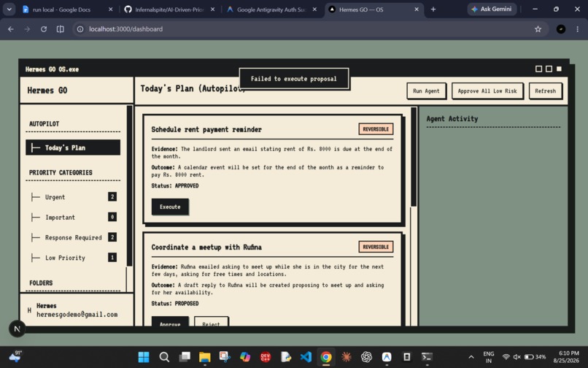This screenshot has width=588, height=368.
Task: Click the plan list scrollbar thumb
Action: click(x=414, y=157)
